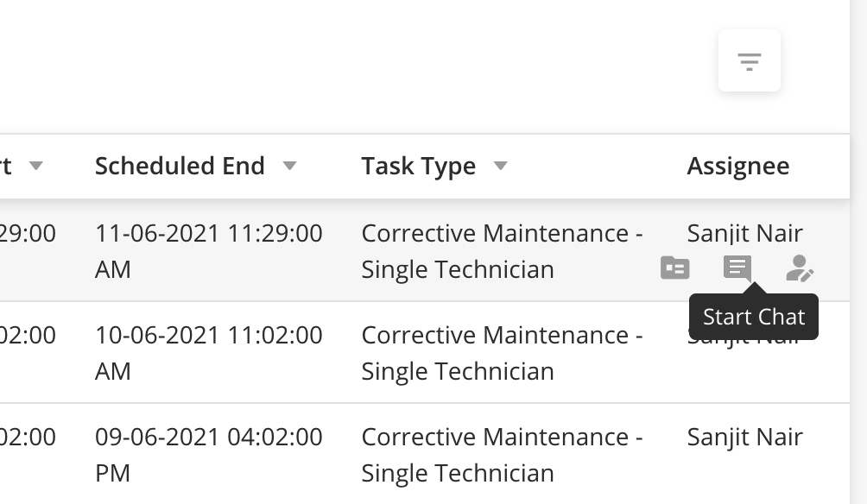
Task: Start chat for the first task row
Action: 737,268
